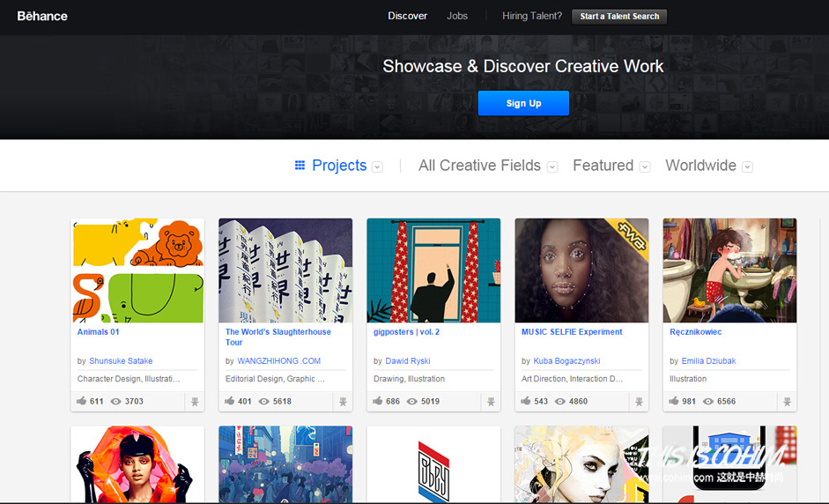Image resolution: width=829 pixels, height=504 pixels.
Task: Click Illustration category under Ręcznikowiec
Action: pos(688,379)
